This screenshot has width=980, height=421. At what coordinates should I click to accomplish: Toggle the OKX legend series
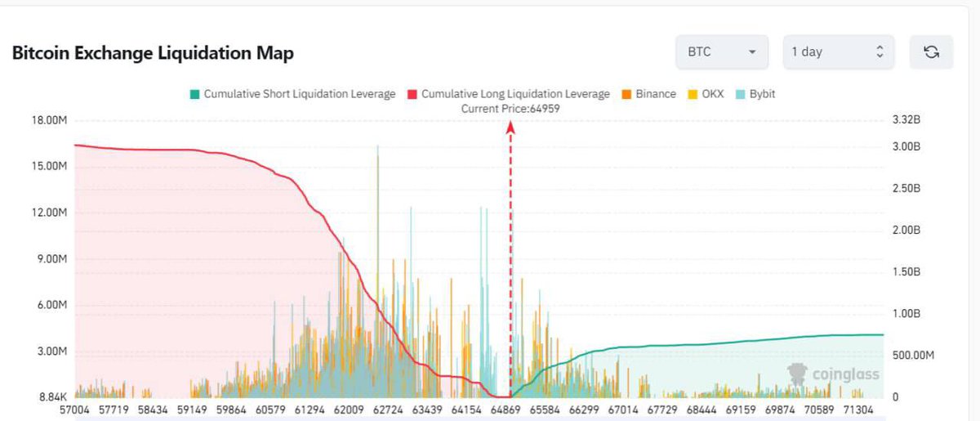(x=705, y=94)
